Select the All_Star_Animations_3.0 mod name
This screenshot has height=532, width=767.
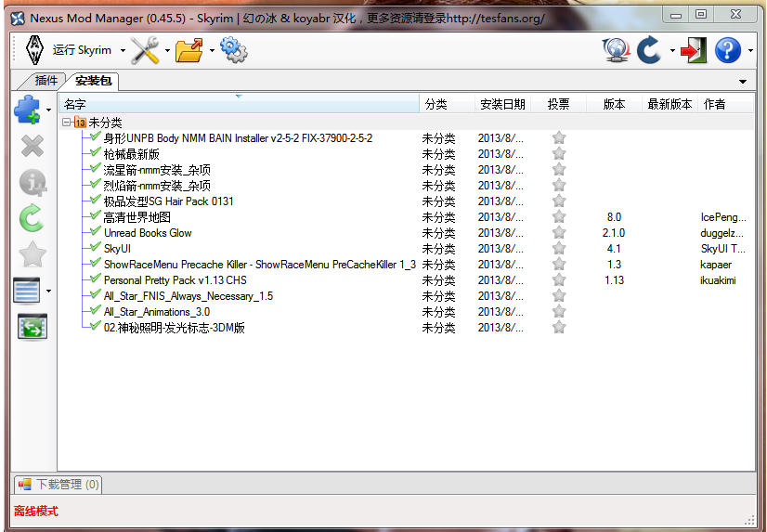tap(157, 312)
